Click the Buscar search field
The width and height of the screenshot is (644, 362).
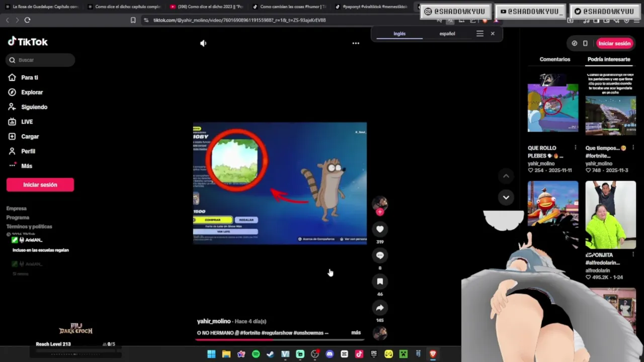pos(41,60)
